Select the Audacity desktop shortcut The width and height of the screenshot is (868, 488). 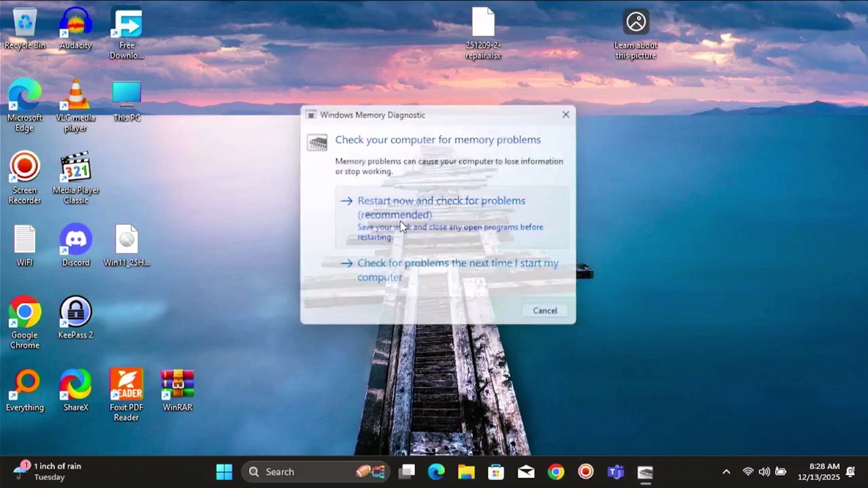pos(75,29)
